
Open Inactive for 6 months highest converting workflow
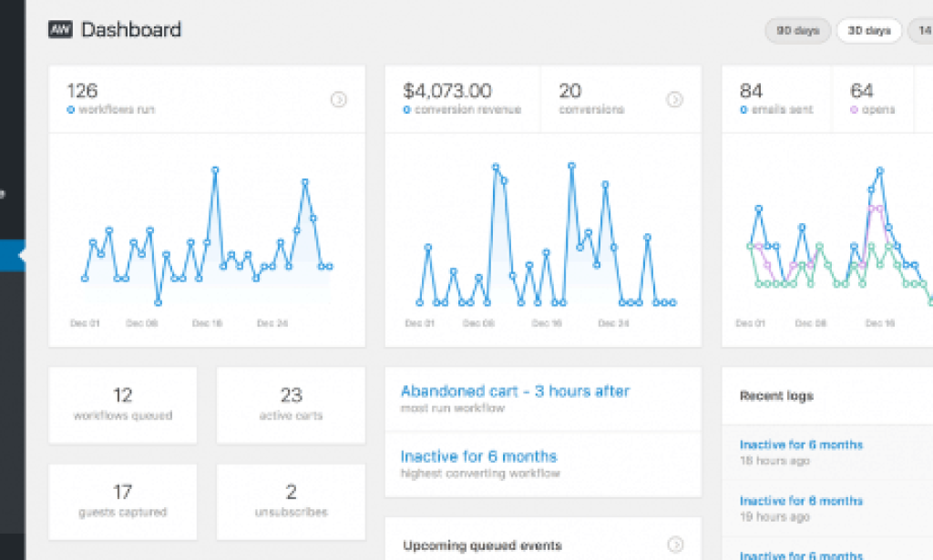coord(479,456)
